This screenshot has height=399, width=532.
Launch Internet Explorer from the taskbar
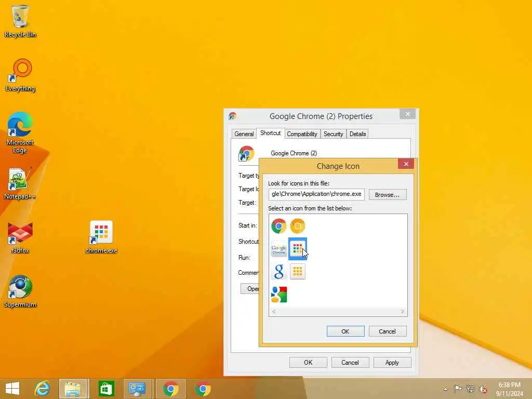coord(42,389)
